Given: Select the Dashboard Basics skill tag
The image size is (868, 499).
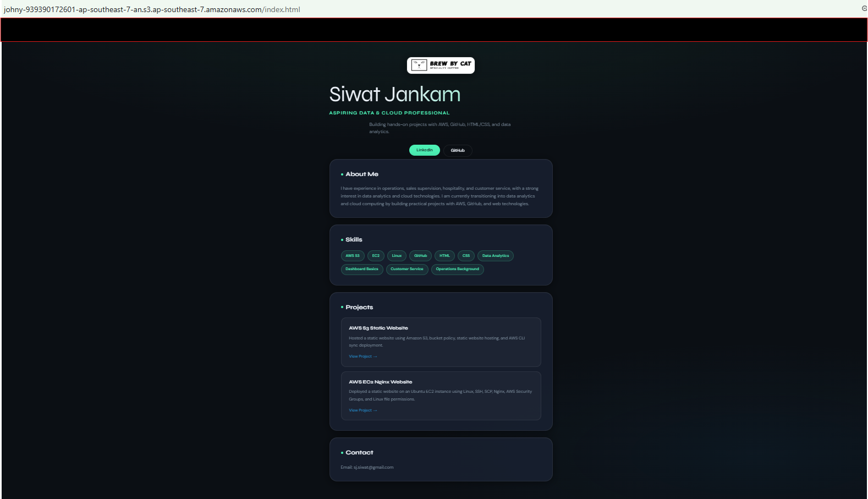Looking at the screenshot, I should pyautogui.click(x=362, y=269).
